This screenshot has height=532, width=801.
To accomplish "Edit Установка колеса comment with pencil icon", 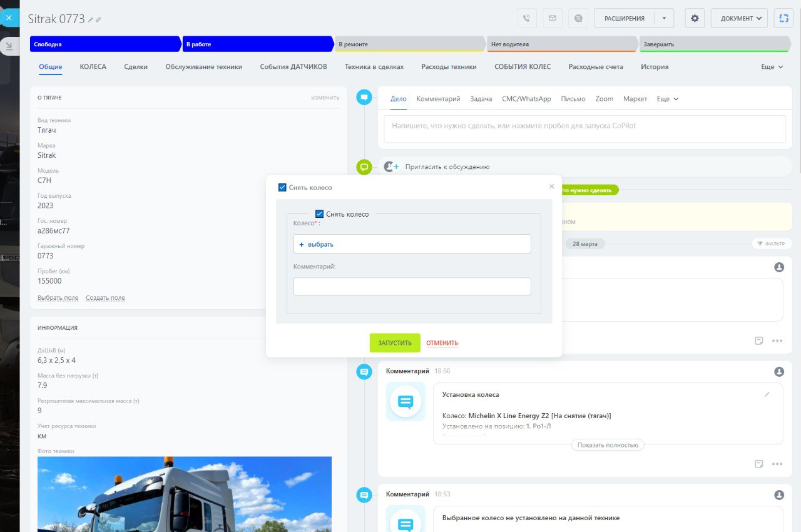I will point(767,394).
